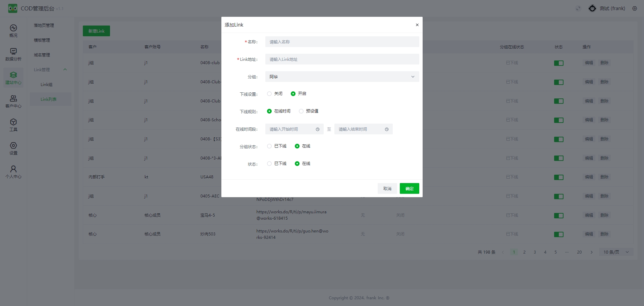This screenshot has height=306, width=644.
Task: Click 确定 to confirm adding Link
Action: [410, 188]
